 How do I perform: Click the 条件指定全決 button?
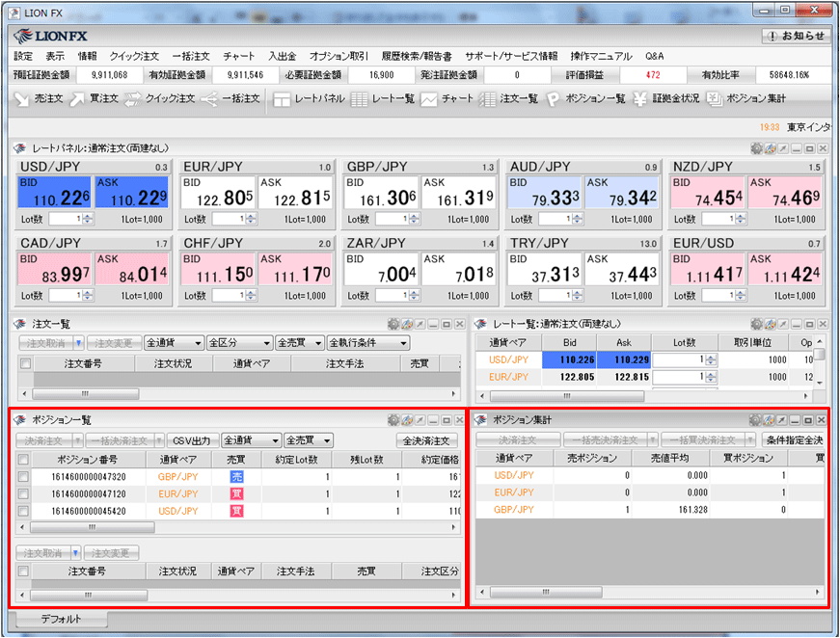(x=795, y=440)
